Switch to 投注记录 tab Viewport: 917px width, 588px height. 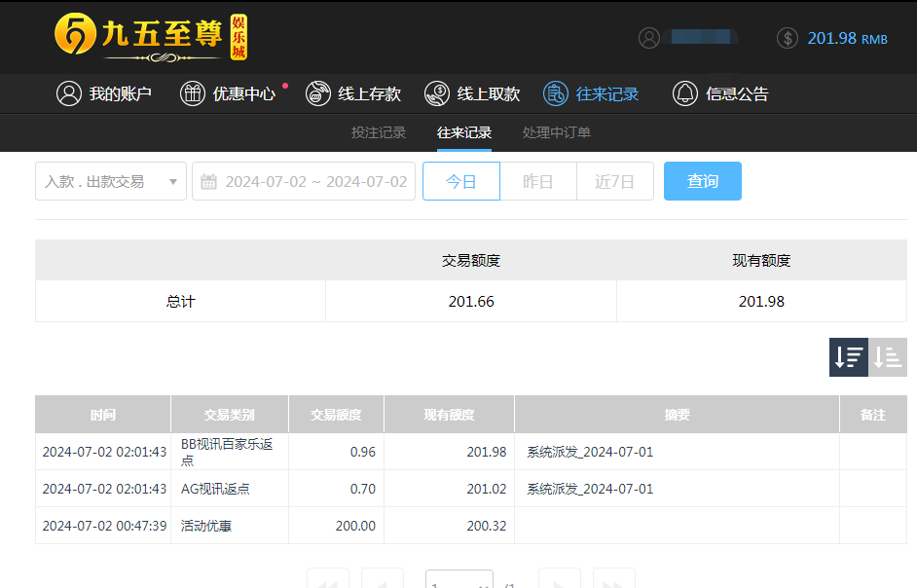coord(379,132)
